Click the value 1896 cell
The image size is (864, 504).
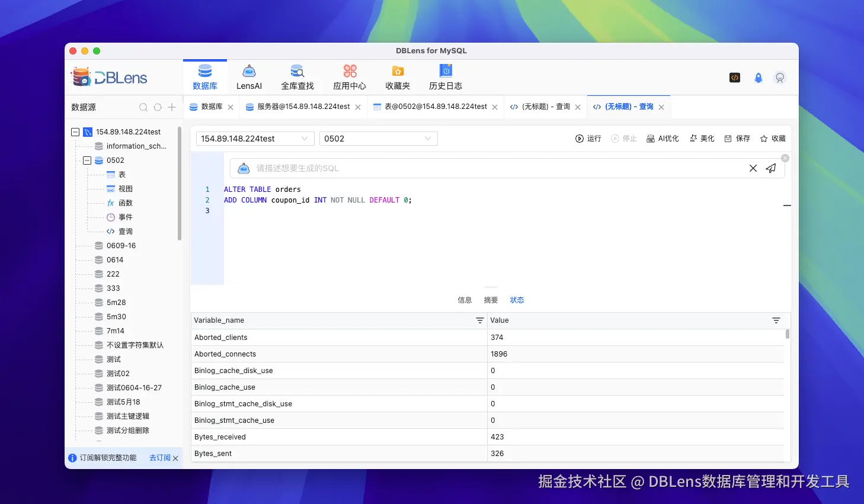pos(636,354)
